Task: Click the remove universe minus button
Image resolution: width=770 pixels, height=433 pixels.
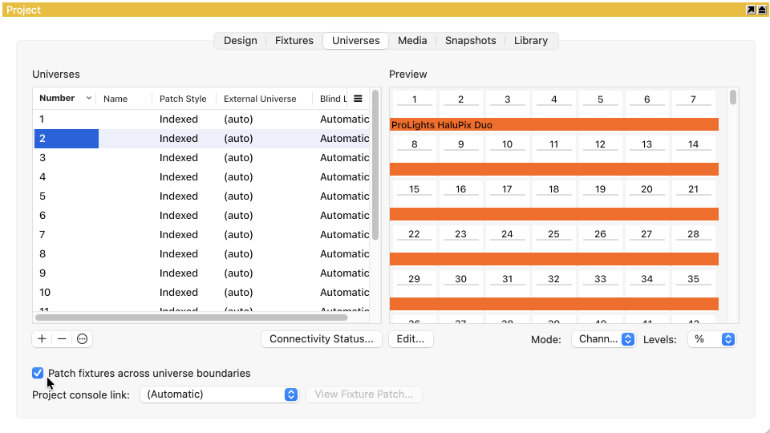Action: tap(62, 339)
